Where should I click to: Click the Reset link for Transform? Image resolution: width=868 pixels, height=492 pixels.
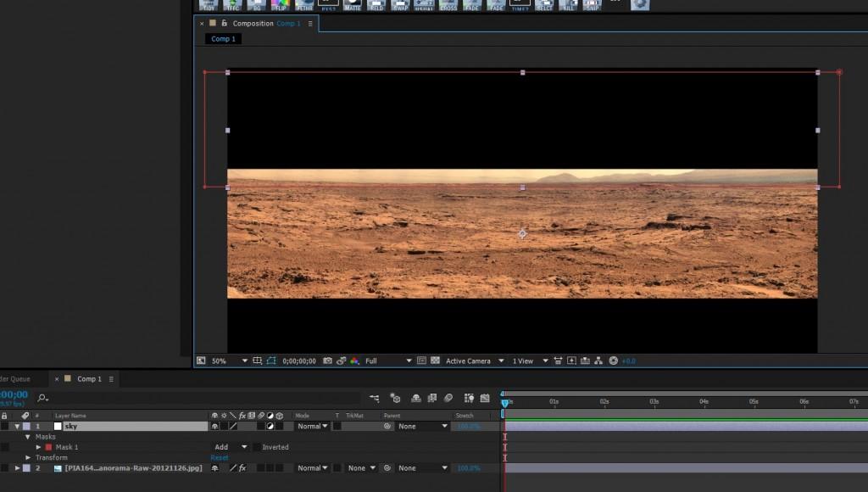pyautogui.click(x=220, y=457)
